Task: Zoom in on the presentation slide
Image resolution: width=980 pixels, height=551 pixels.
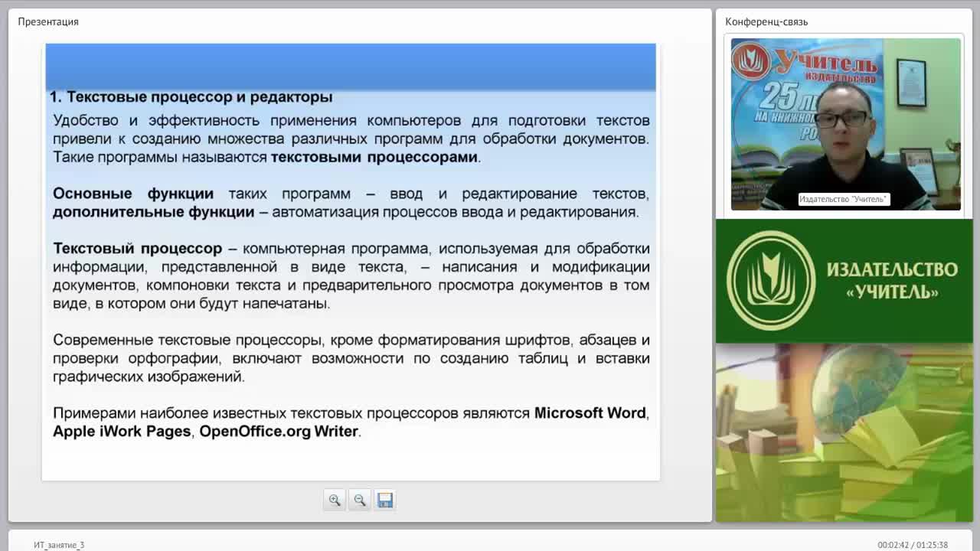Action: 335,500
